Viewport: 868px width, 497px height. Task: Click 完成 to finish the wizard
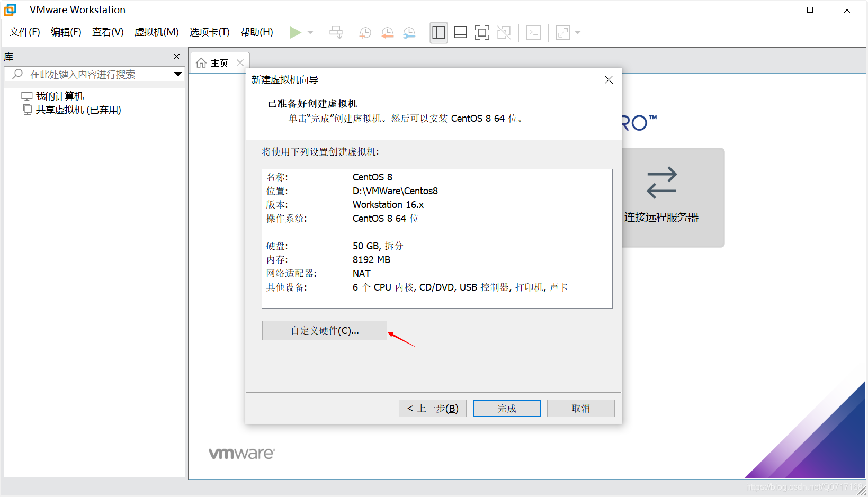(x=507, y=409)
